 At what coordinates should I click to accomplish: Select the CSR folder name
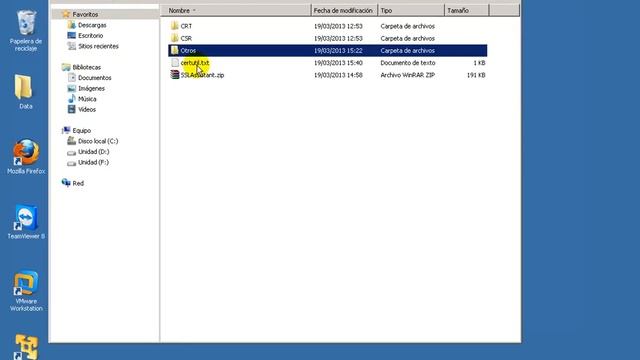click(186, 38)
